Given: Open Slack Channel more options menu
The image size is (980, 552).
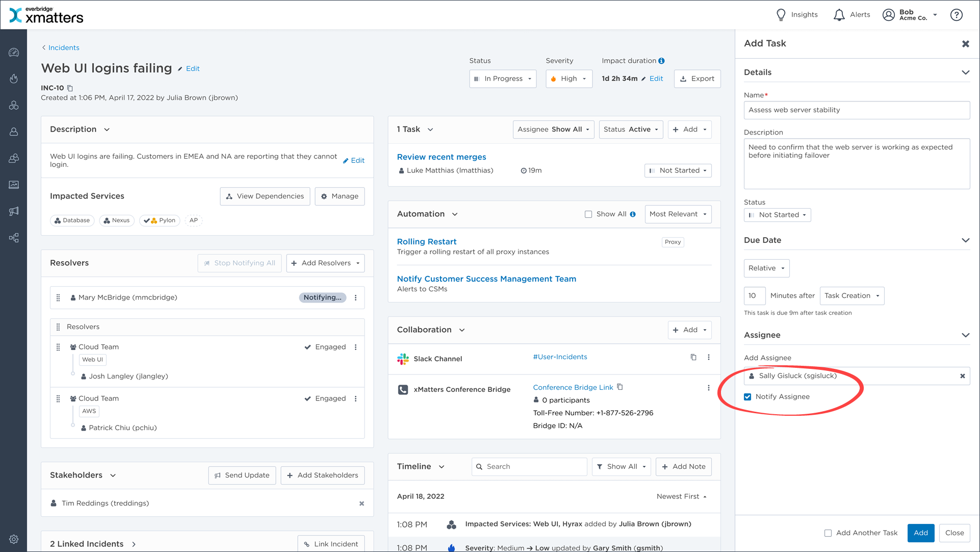Looking at the screenshot, I should 709,357.
